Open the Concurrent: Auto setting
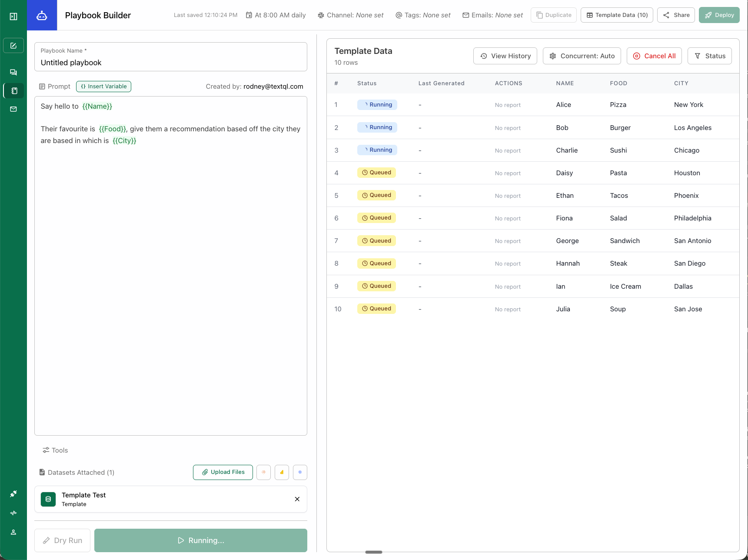 tap(582, 56)
